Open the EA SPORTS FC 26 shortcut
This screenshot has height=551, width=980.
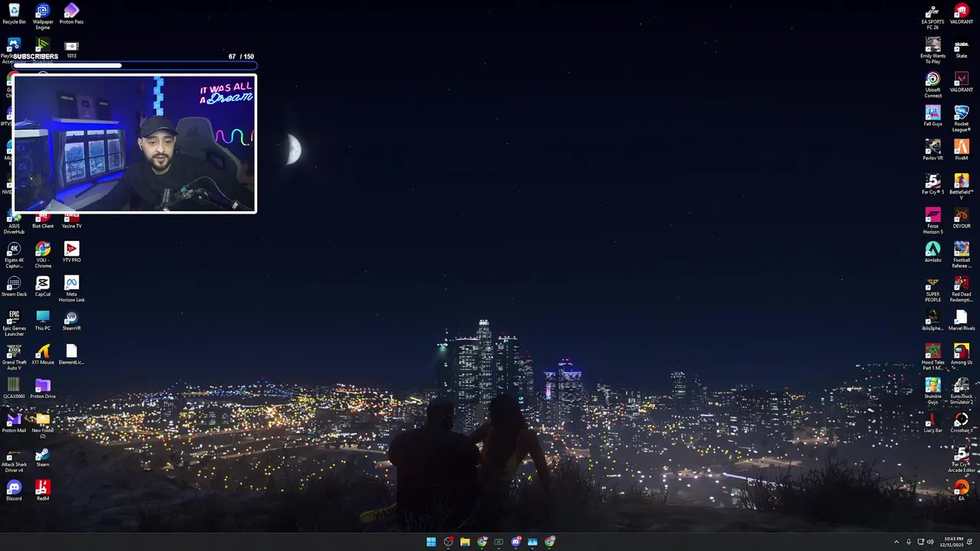tap(933, 16)
